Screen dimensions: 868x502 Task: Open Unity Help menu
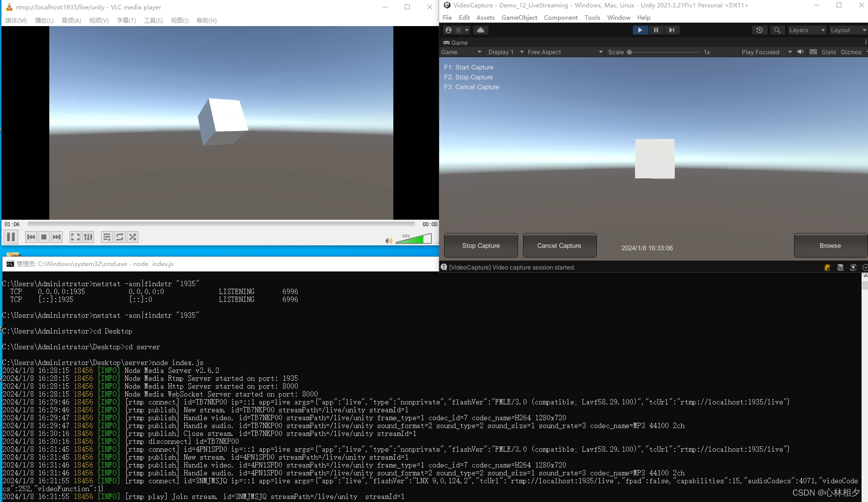644,18
